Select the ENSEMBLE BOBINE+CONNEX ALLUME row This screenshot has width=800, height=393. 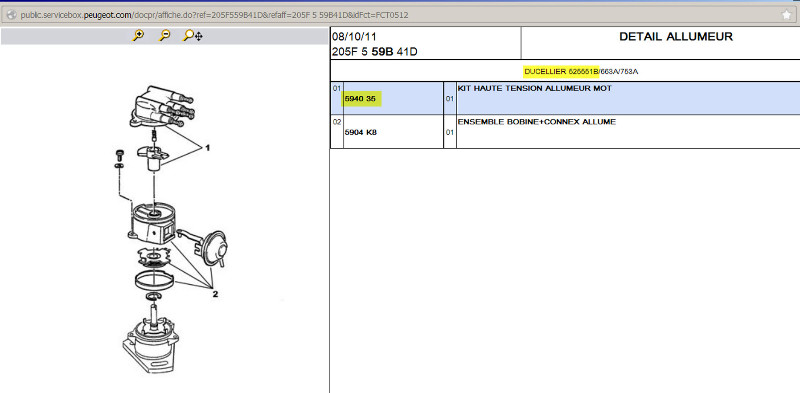click(565, 132)
